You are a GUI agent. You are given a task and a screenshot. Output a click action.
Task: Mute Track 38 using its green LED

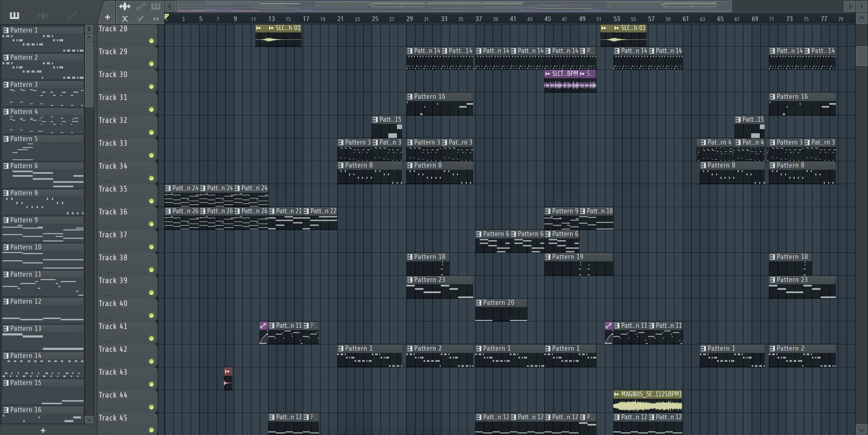pyautogui.click(x=152, y=270)
